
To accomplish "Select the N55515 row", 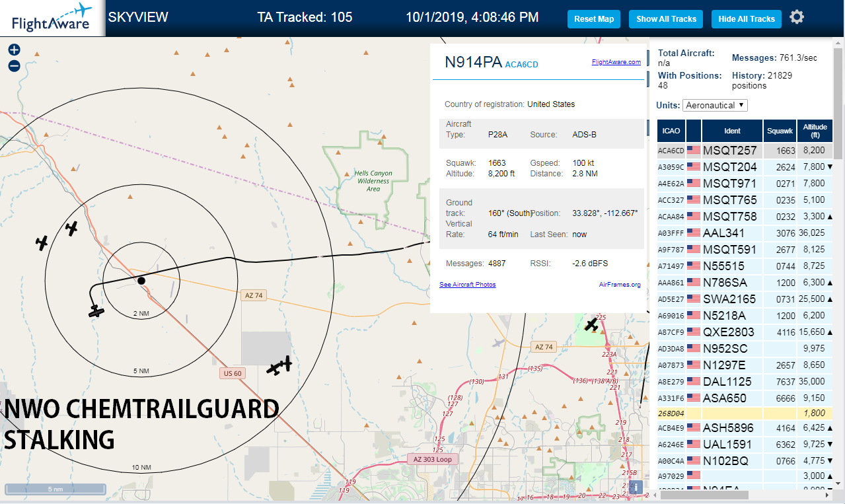I will tap(745, 266).
